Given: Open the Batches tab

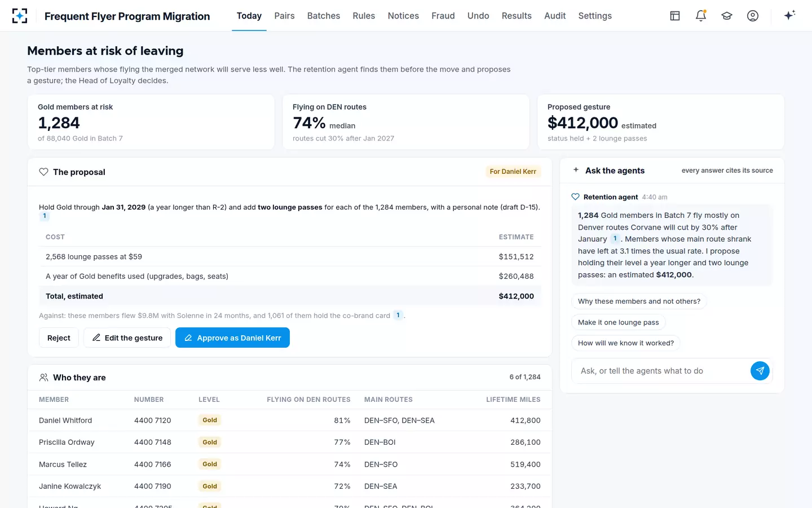Looking at the screenshot, I should click(324, 16).
